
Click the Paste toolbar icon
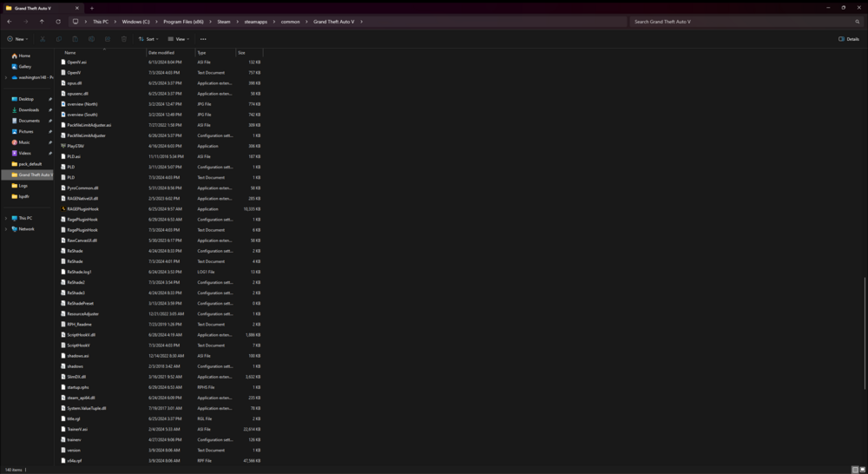(76, 39)
